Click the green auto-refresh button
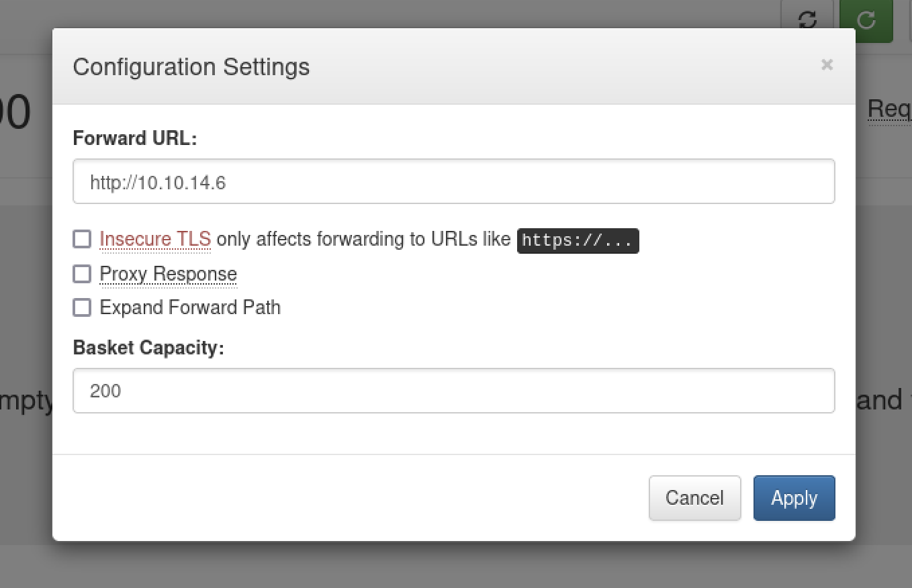 coord(866,20)
